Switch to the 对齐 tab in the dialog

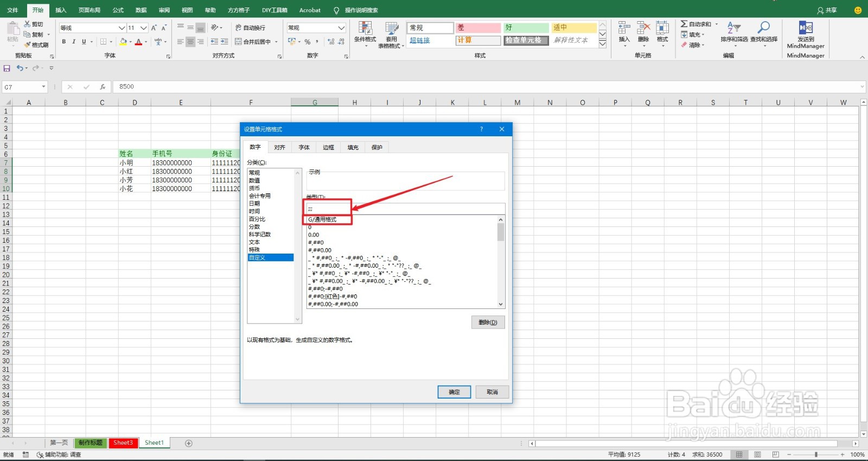(280, 148)
